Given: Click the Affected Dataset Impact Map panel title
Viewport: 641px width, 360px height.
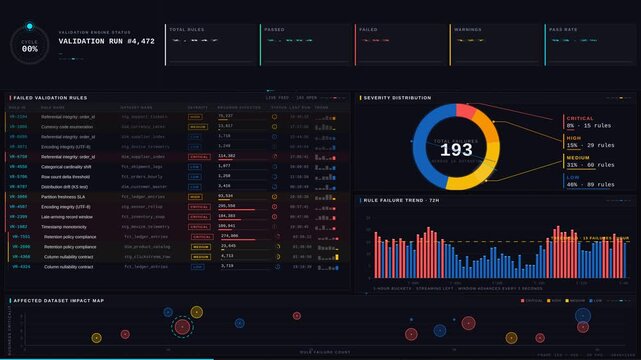Looking at the screenshot, I should pyautogui.click(x=59, y=301).
